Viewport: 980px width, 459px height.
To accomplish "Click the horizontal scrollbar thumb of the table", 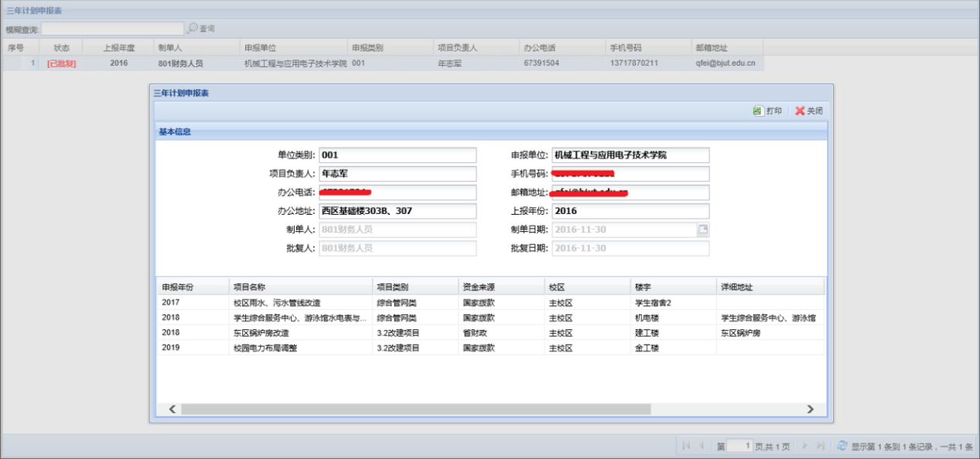I will click(x=415, y=409).
